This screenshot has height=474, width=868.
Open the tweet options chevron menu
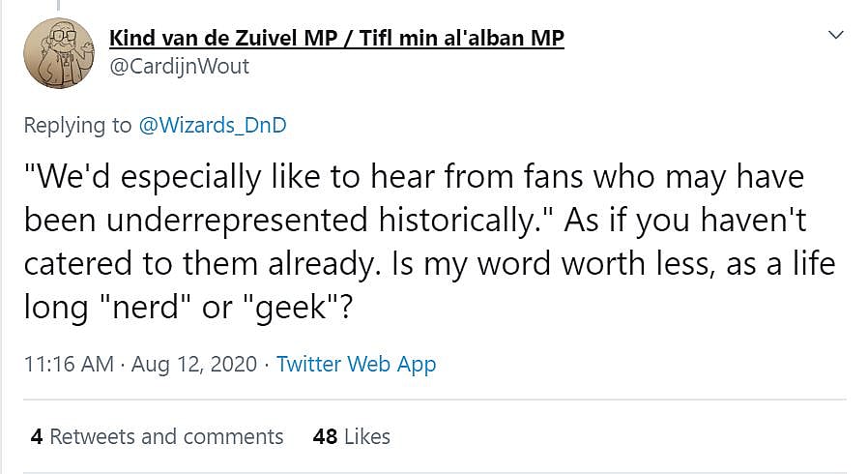pyautogui.click(x=835, y=36)
